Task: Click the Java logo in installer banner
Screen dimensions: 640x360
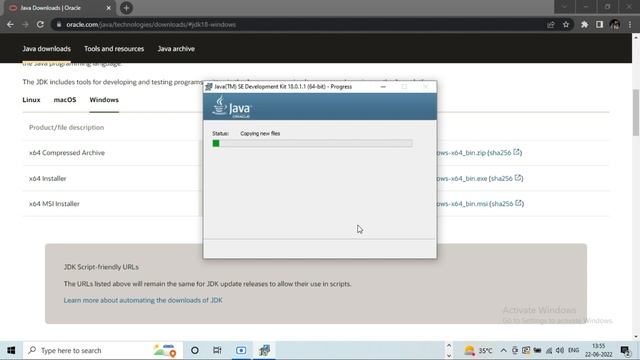Action: tap(232, 107)
